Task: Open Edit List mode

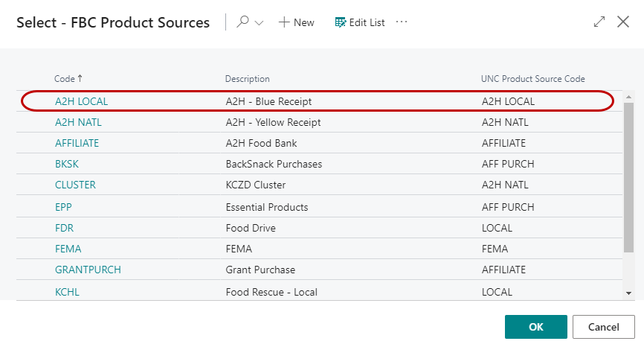Action: click(360, 22)
